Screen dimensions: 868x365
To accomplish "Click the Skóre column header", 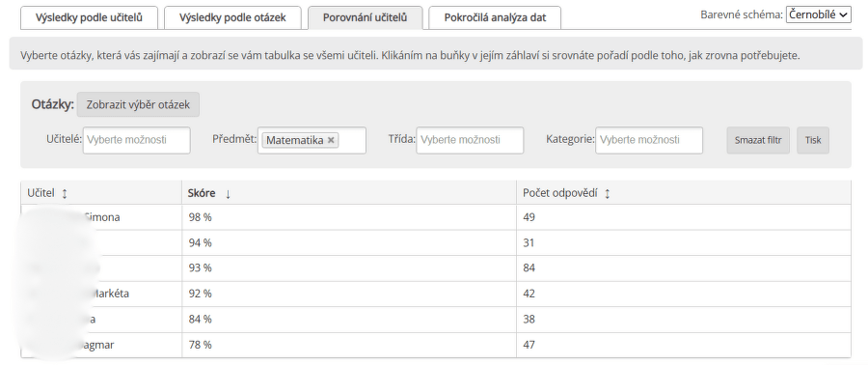I will coord(349,193).
